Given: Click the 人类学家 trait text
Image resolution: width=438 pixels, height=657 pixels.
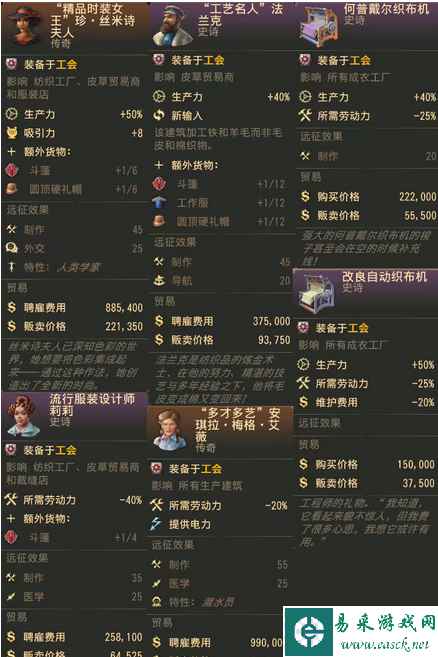Looking at the screenshot, I should 79,267.
